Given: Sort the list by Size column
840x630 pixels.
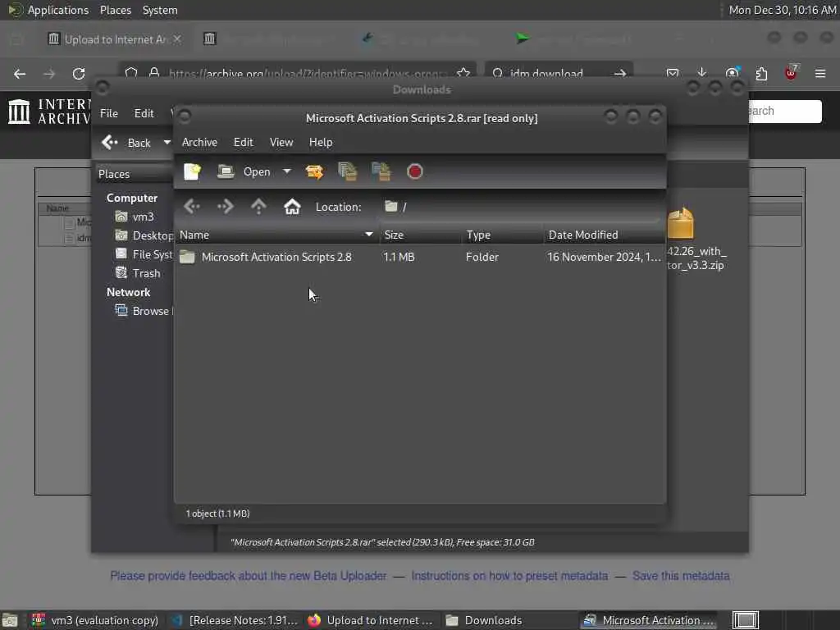Looking at the screenshot, I should pyautogui.click(x=421, y=235).
